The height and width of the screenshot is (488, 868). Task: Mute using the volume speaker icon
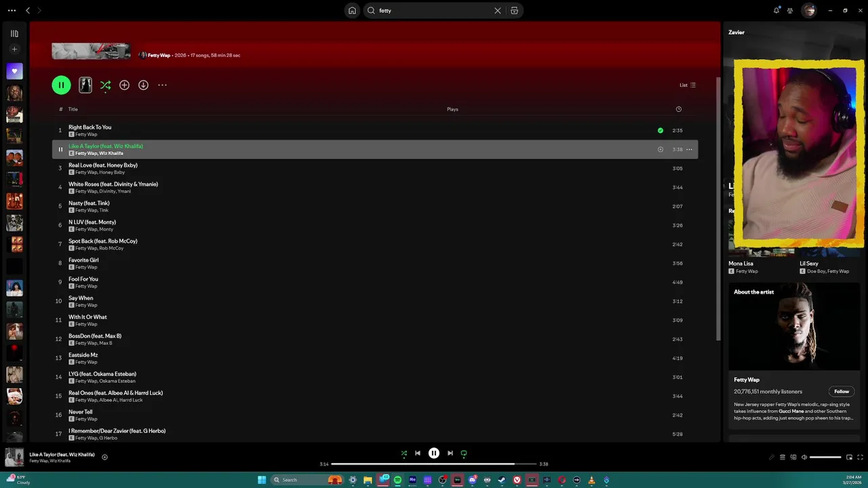tap(804, 457)
